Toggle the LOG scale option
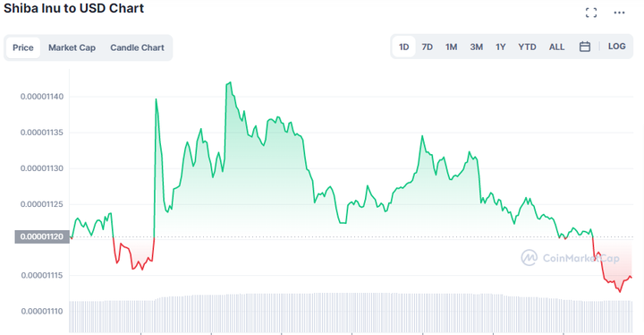This screenshot has width=644, height=335. click(x=616, y=47)
